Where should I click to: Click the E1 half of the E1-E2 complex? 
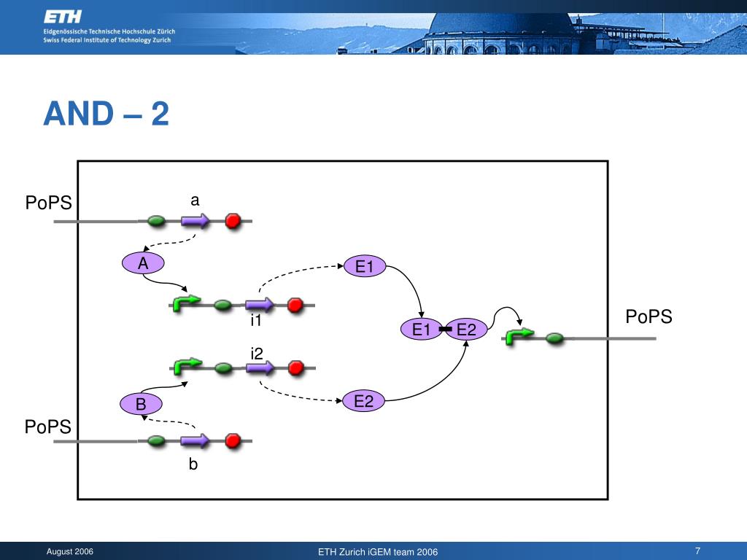tap(421, 329)
